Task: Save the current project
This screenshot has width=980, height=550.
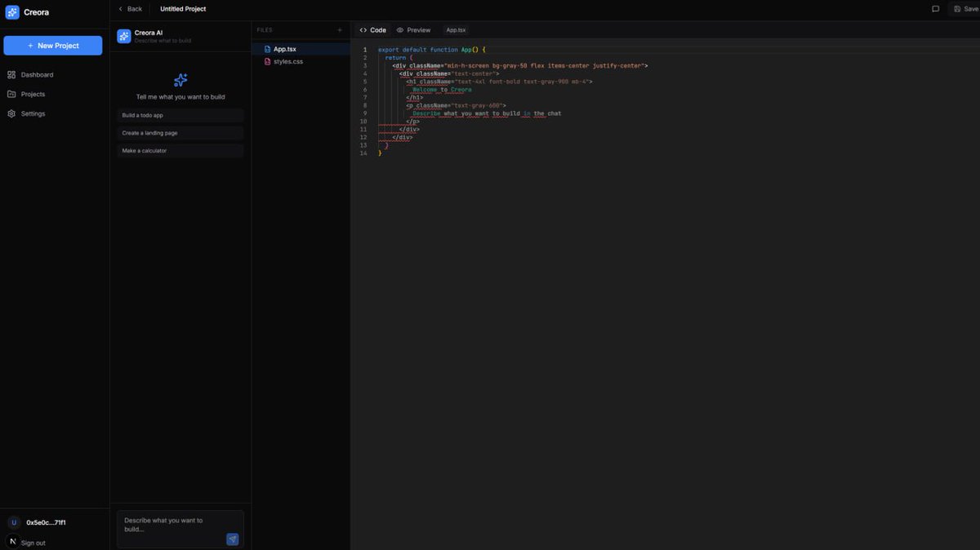Action: (964, 8)
